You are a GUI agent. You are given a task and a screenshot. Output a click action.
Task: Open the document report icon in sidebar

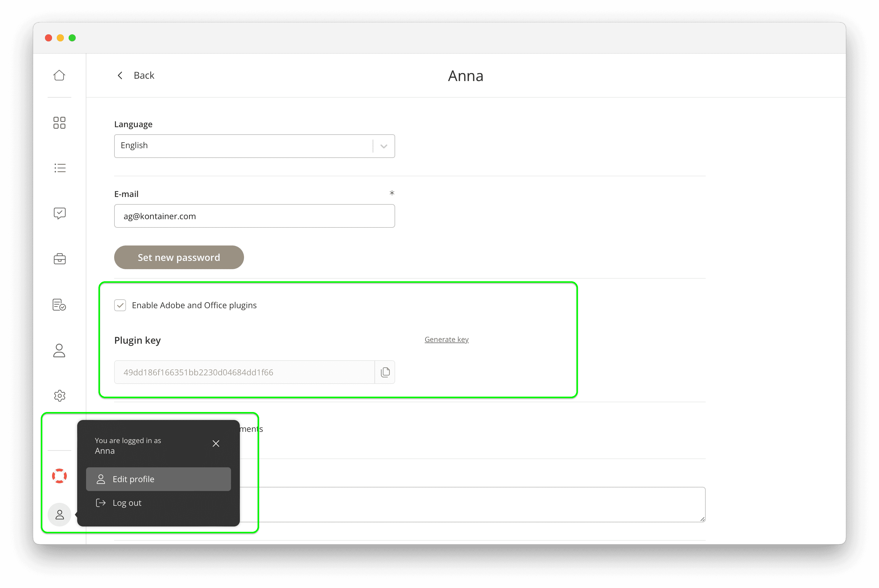pyautogui.click(x=59, y=305)
